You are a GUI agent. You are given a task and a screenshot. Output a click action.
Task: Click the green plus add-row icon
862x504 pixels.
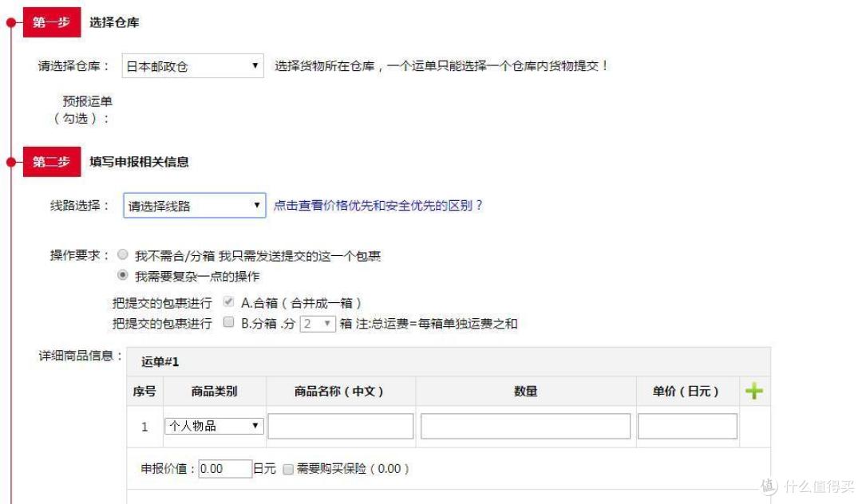coord(753,391)
